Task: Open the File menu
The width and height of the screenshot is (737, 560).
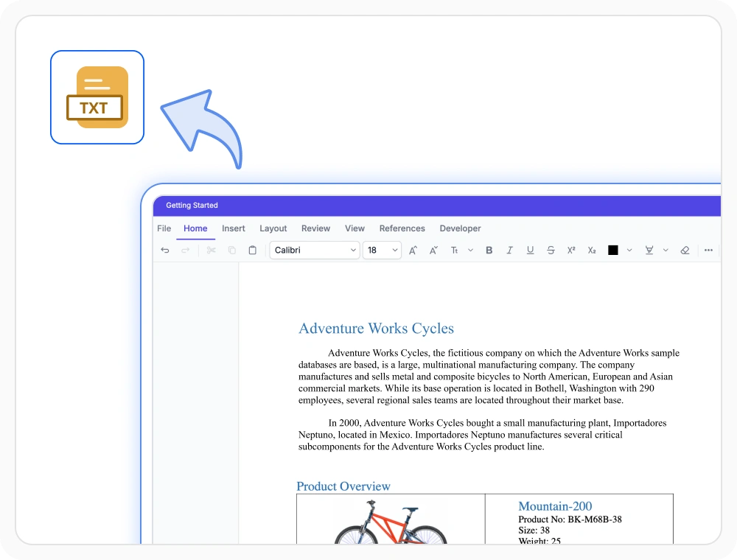Action: [x=164, y=228]
